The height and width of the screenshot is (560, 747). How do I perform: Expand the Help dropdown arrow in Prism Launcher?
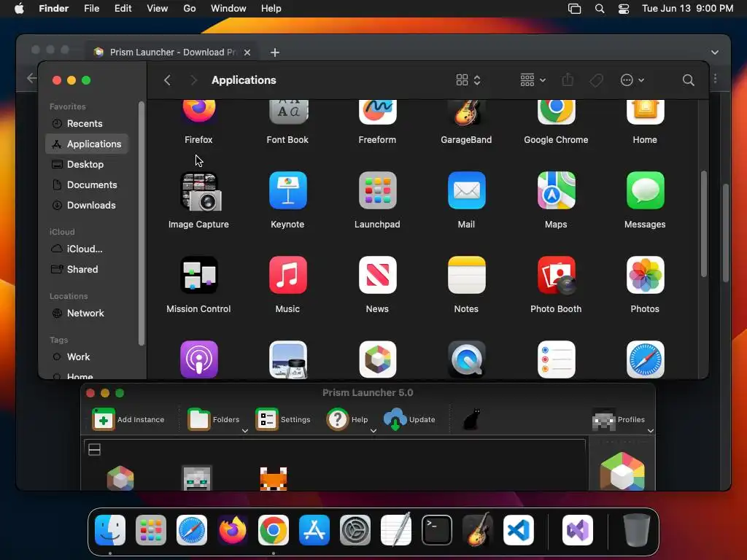tap(373, 430)
